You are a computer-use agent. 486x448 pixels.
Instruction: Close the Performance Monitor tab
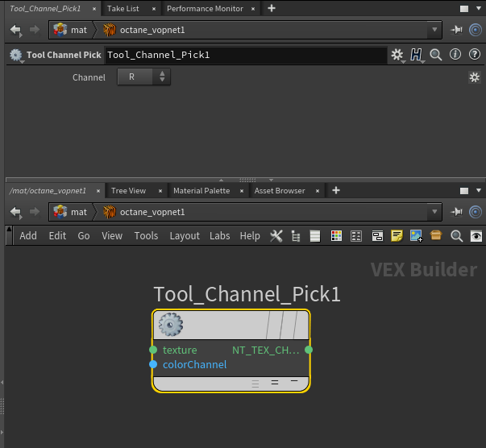coord(253,9)
